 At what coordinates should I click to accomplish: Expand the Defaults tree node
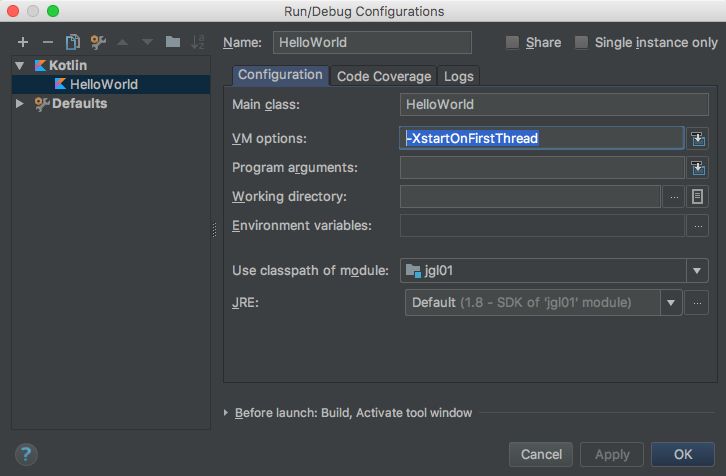[x=19, y=103]
